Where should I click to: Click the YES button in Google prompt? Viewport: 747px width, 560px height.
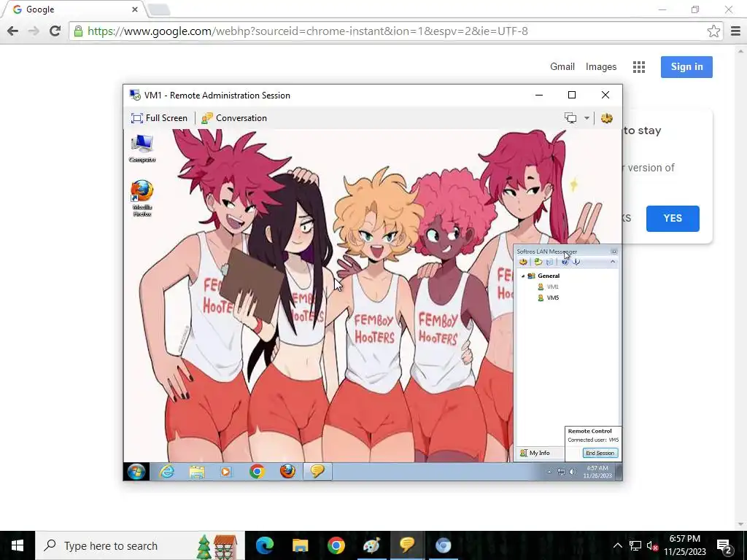pyautogui.click(x=673, y=219)
